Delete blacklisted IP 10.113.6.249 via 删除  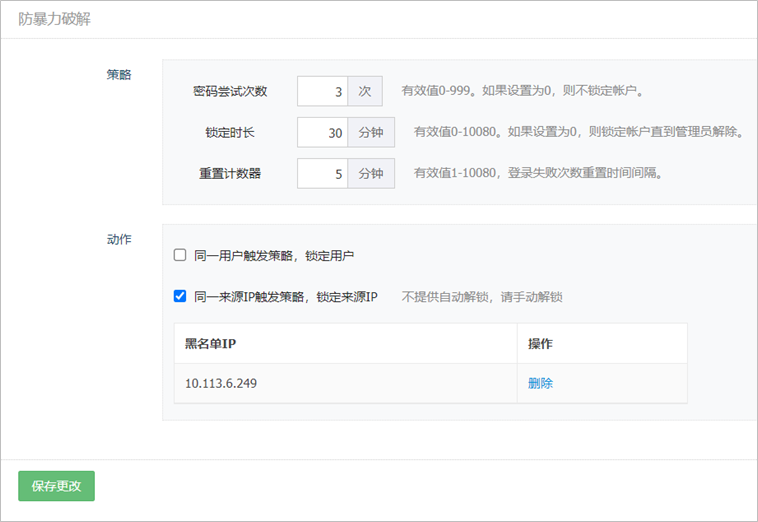point(541,383)
